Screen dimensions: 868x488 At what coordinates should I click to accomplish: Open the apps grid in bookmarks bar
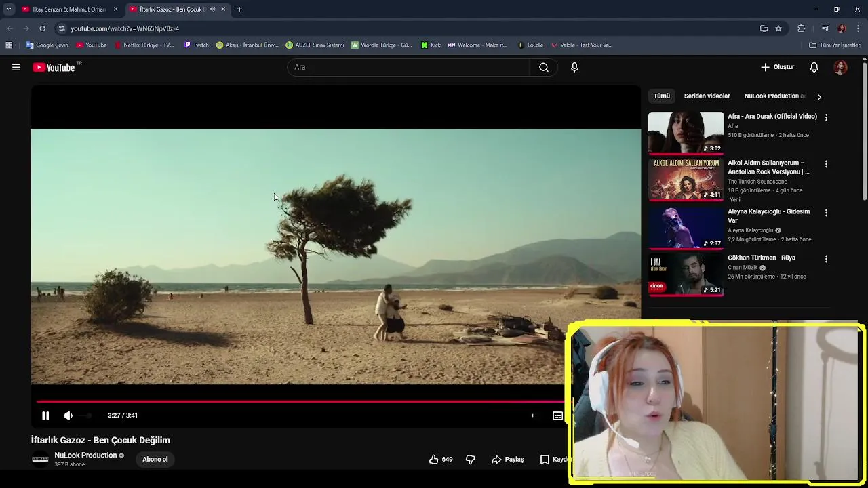(9, 45)
